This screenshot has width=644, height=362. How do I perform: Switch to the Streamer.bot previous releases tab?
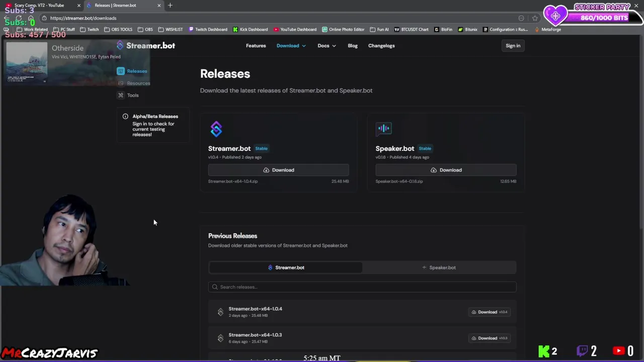pyautogui.click(x=286, y=267)
